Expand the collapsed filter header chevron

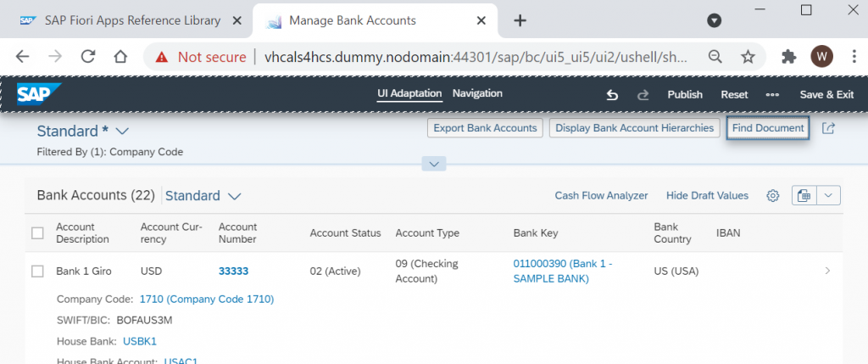tap(434, 164)
